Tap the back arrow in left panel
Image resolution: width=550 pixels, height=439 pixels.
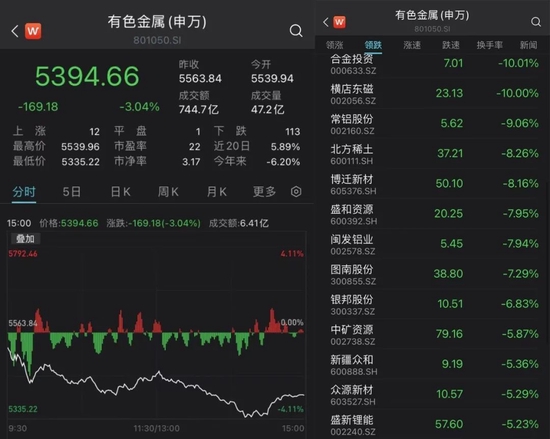pos(15,31)
